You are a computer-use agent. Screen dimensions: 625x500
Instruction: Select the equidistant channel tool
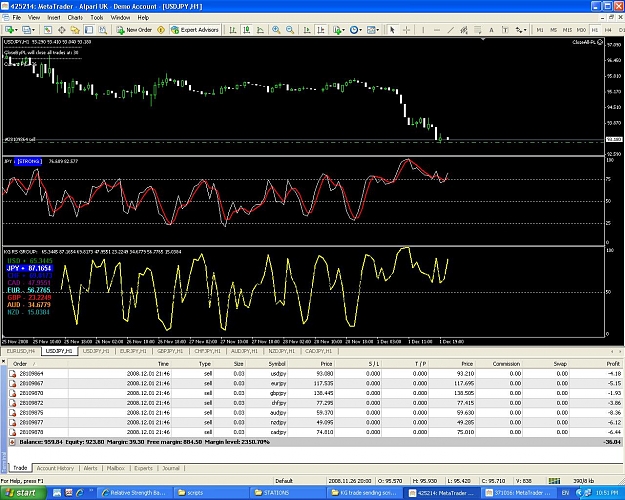[464, 30]
